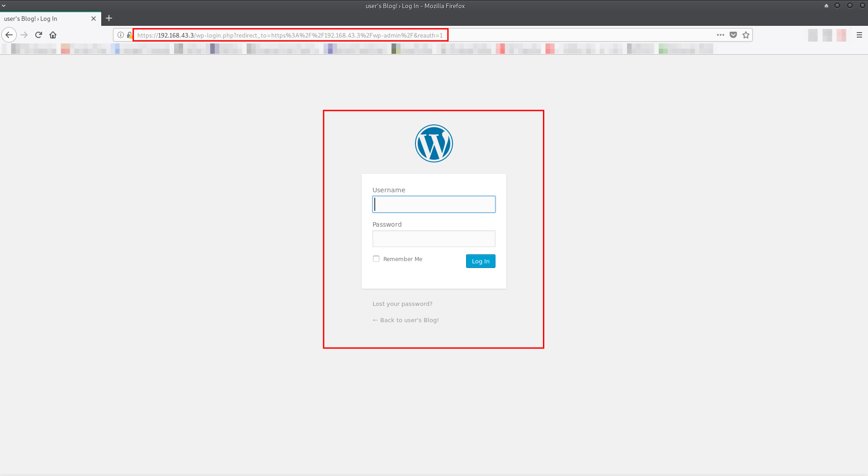Open the window menu arrow in title bar
Screen dimensions: 868x476
4,6
